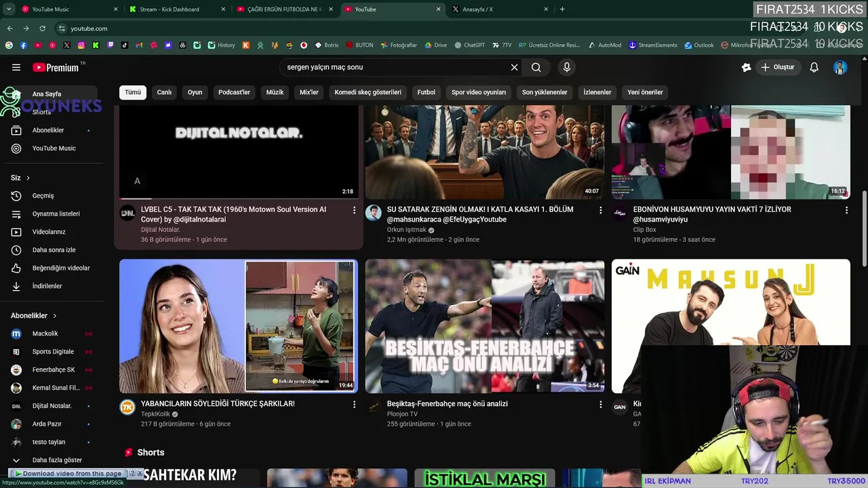
Task: Open the StreamElements bookmark
Action: (652, 45)
